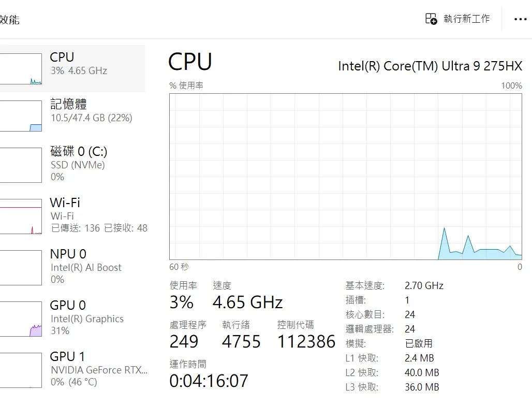Click the disk 0 mini graph thumbnail
The width and height of the screenshot is (532, 404).
tap(21, 165)
